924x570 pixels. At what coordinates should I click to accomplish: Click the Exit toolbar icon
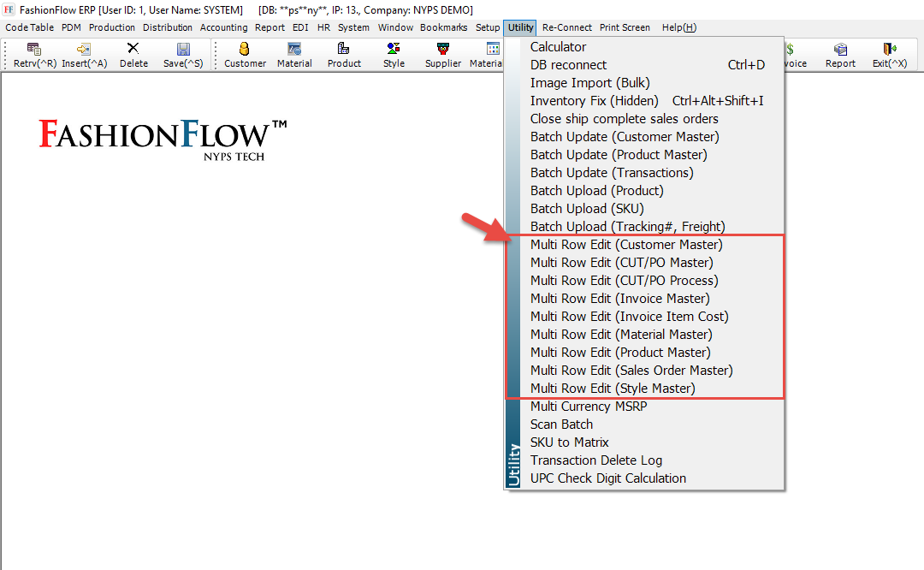click(890, 50)
